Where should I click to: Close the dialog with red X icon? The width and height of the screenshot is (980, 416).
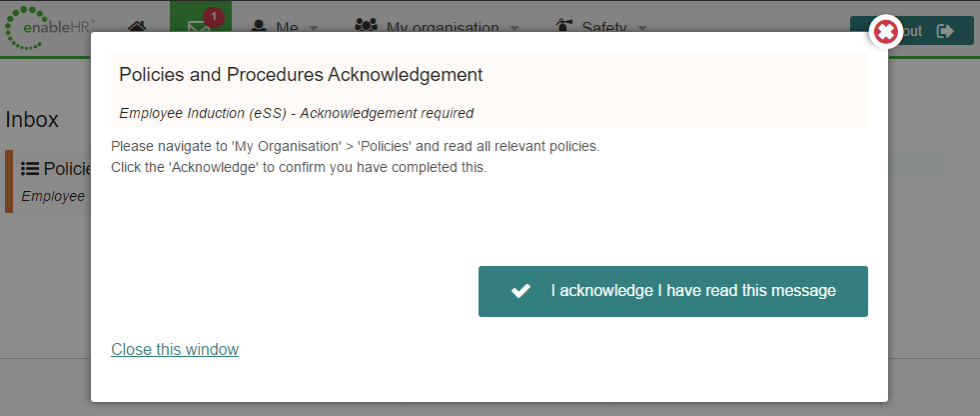tap(886, 31)
